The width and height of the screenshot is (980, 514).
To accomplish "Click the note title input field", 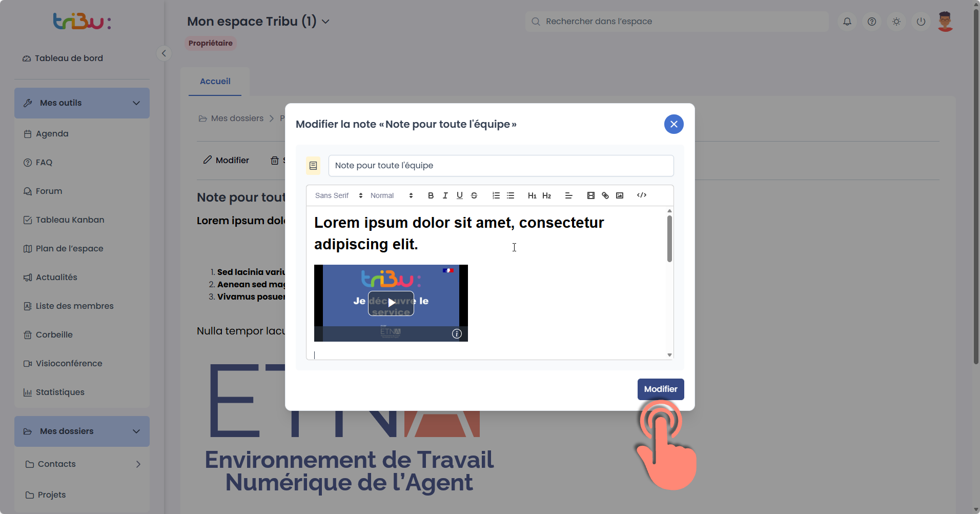I will (x=501, y=165).
